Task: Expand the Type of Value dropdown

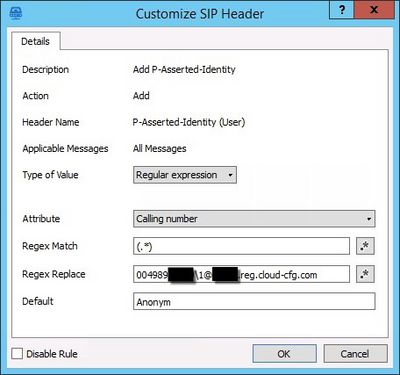Action: (x=185, y=175)
